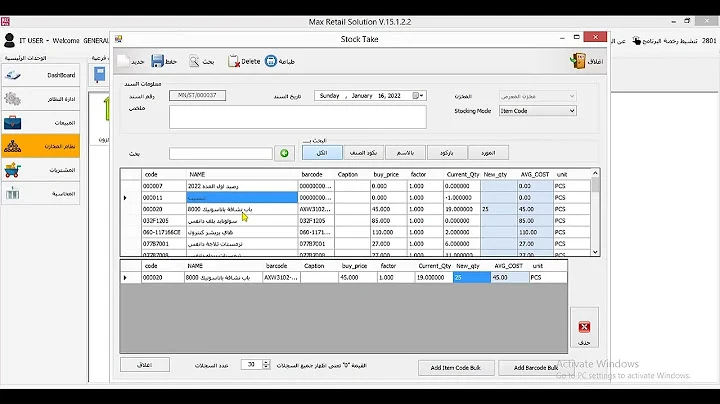Image resolution: width=720 pixels, height=404 pixels.
Task: Click the Search magnifier icon in toolbar
Action: coord(194,61)
